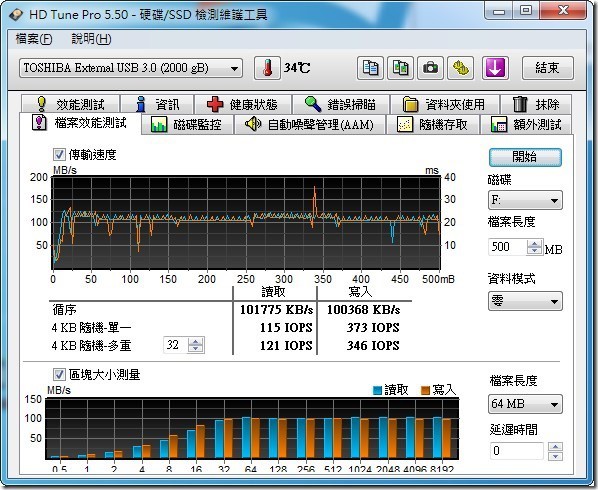
Task: Maximize the HD Tune Pro window
Action: click(526, 11)
